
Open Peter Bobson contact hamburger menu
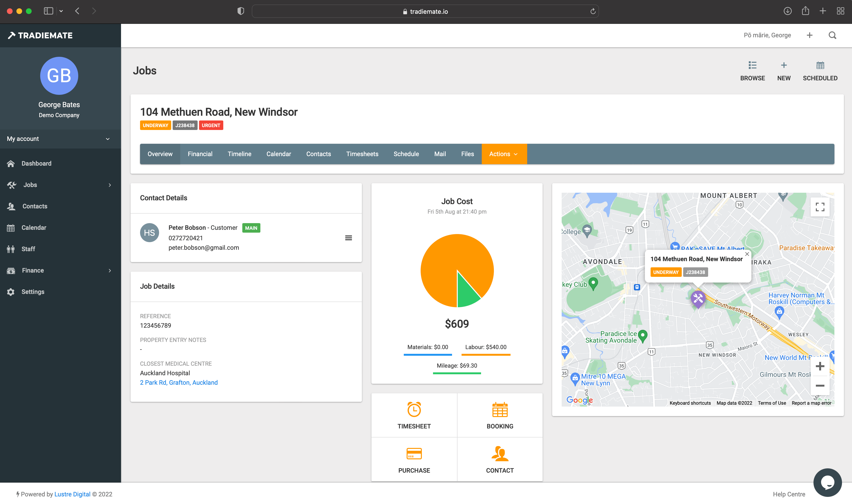tap(348, 238)
